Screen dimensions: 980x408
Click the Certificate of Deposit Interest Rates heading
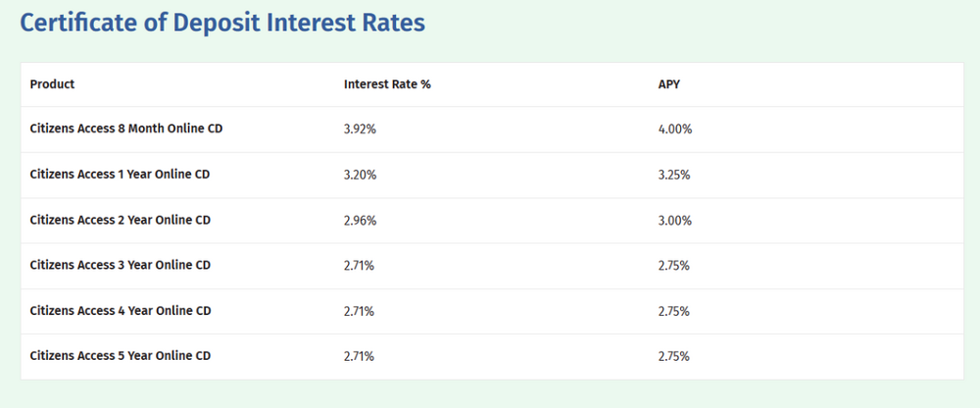tap(222, 24)
